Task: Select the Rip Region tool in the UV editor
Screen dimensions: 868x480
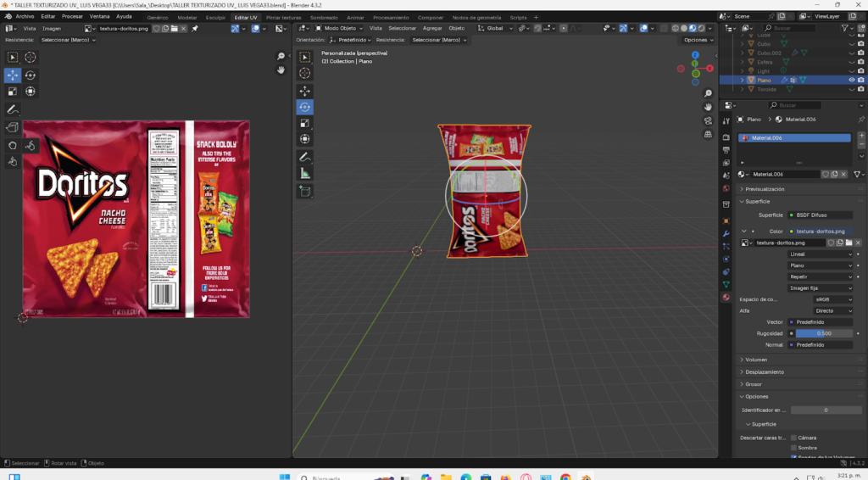Action: (x=12, y=127)
